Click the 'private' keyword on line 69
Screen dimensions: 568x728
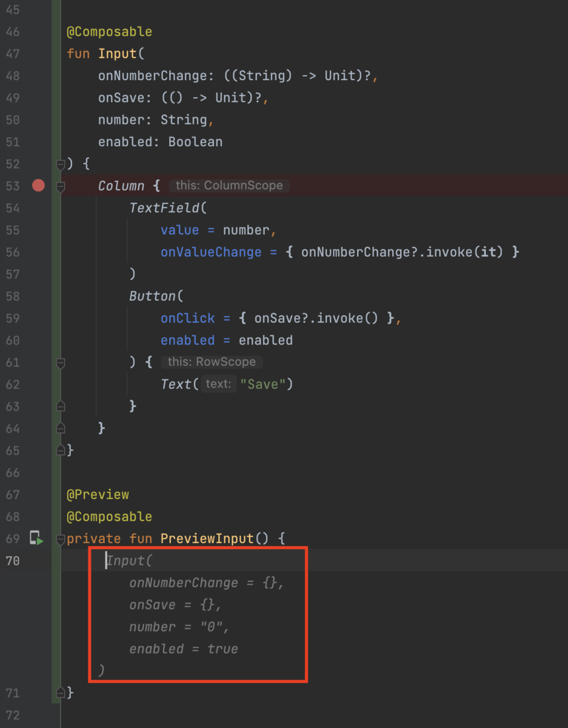[x=94, y=539]
